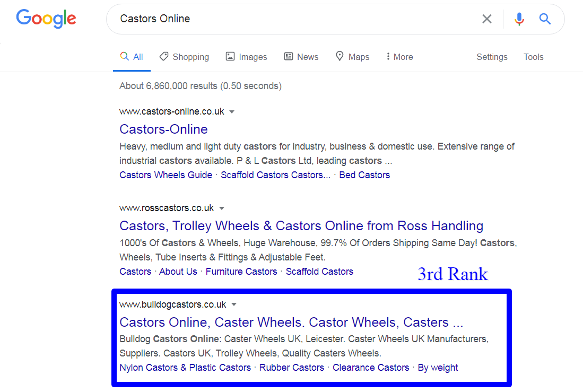Start voice search with the microphone icon
583x392 pixels.
coord(519,19)
